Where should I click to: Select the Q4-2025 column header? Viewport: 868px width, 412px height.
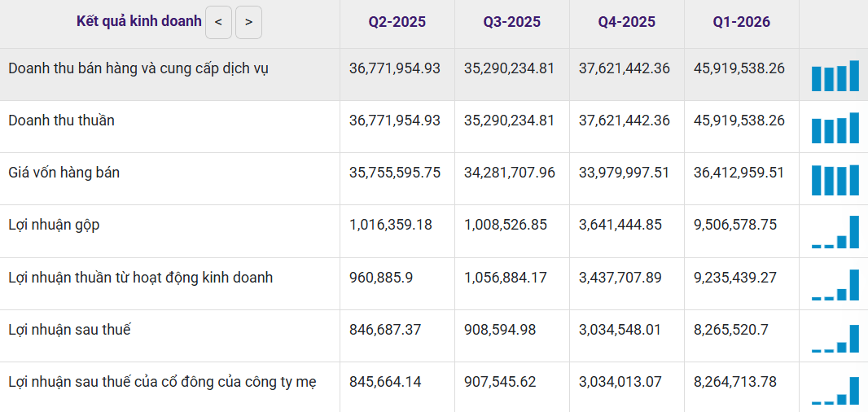[627, 22]
